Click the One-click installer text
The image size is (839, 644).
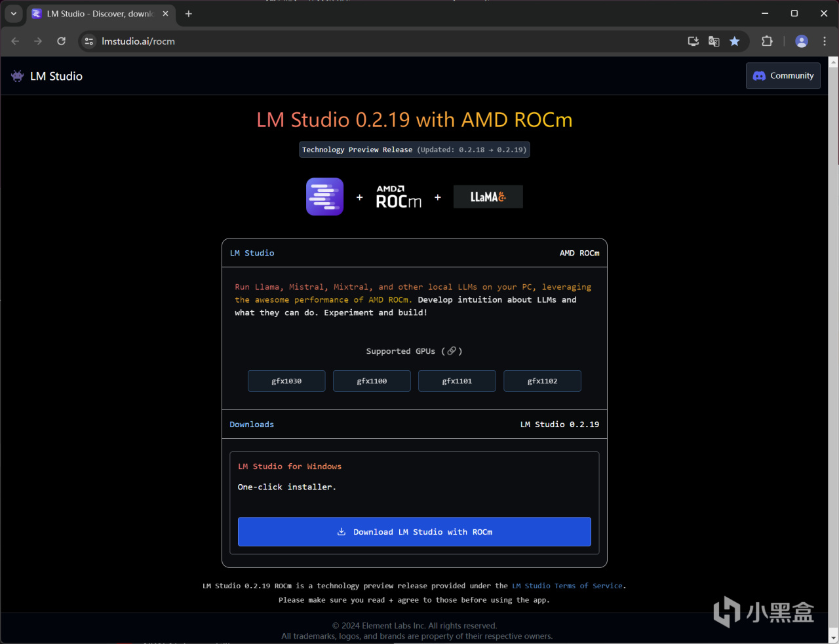coord(286,487)
